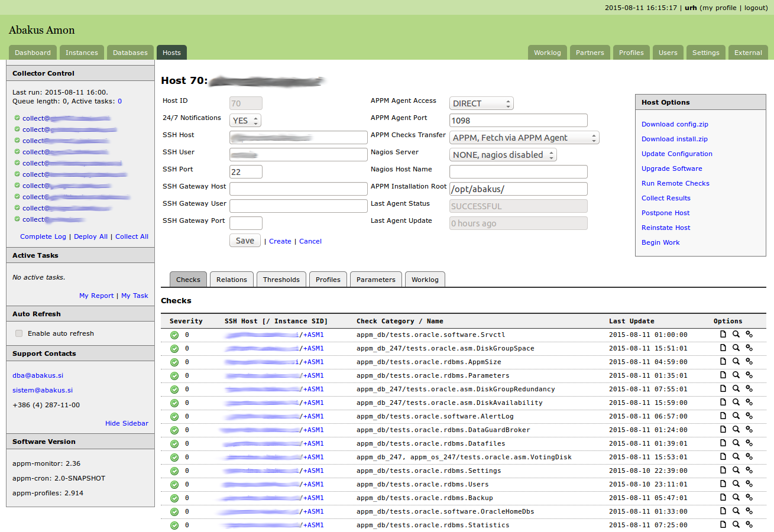The image size is (774, 532).
Task: Open Nagios Server dropdown
Action: click(503, 155)
